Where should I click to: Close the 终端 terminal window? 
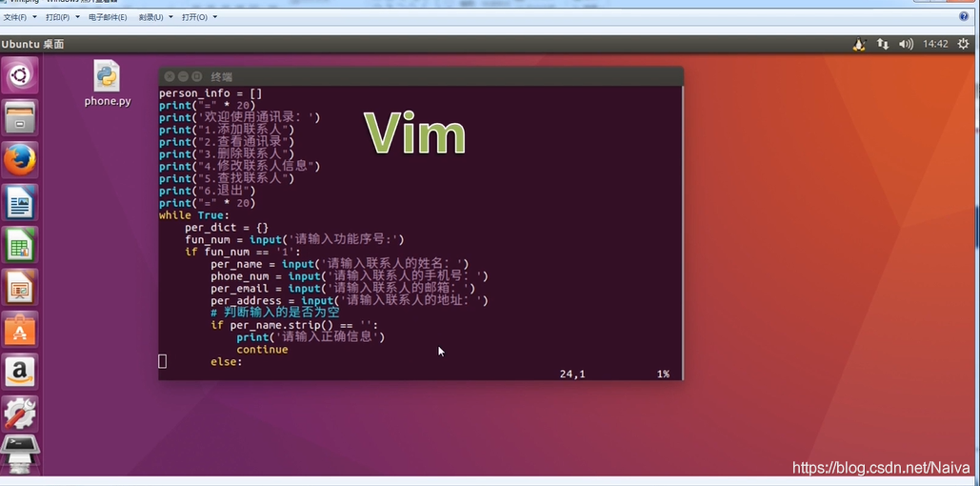coord(170,76)
